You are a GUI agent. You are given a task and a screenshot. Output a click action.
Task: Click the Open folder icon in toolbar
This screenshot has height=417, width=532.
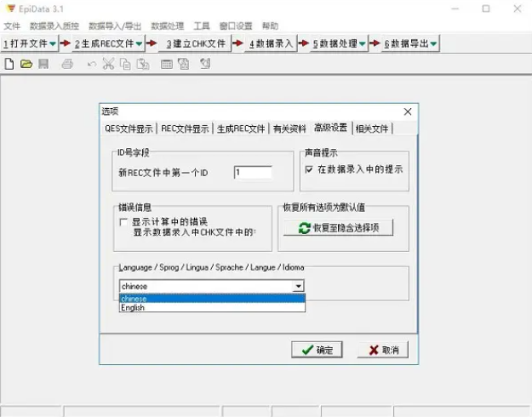[26, 64]
